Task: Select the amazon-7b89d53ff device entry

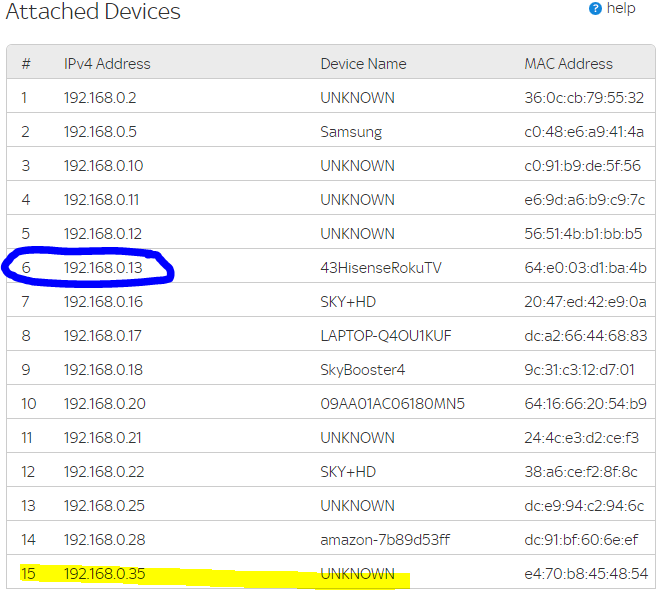Action: tap(385, 539)
